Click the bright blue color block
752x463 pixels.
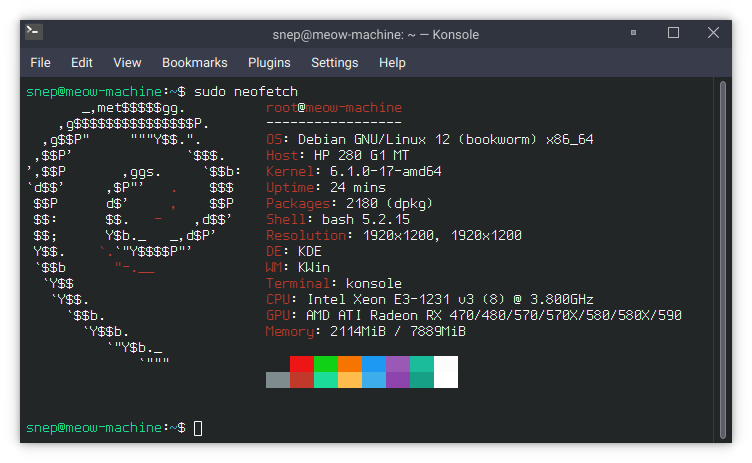(374, 364)
